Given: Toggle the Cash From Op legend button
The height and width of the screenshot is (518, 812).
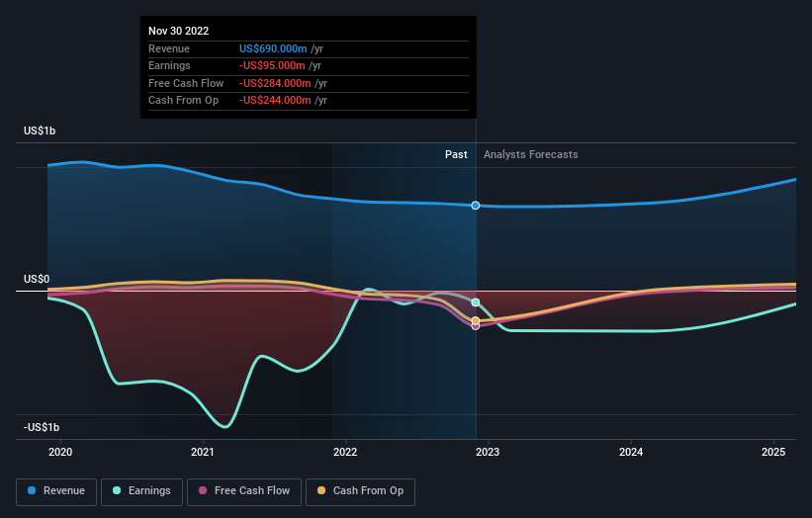Looking at the screenshot, I should [360, 491].
